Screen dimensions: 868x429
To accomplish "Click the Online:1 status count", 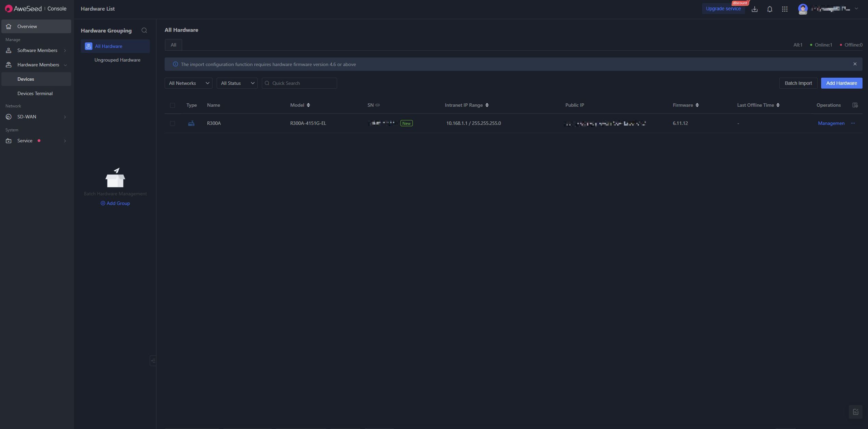I will click(x=821, y=45).
